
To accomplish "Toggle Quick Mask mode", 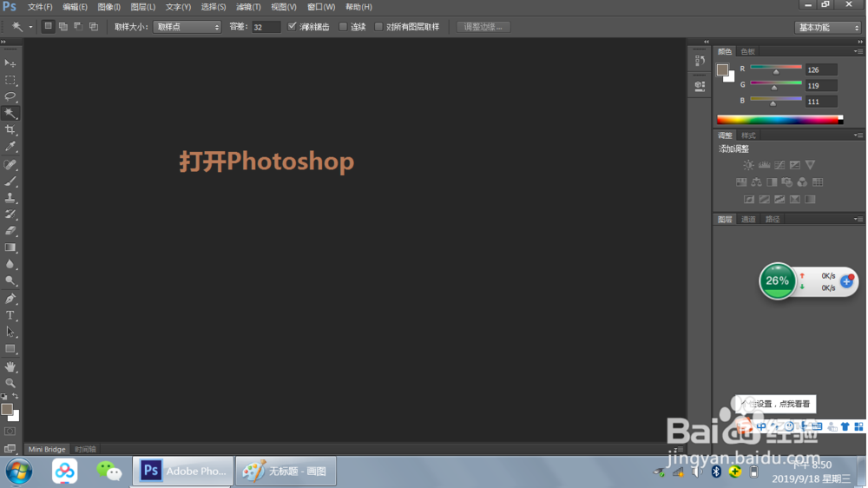I will coord(10,432).
